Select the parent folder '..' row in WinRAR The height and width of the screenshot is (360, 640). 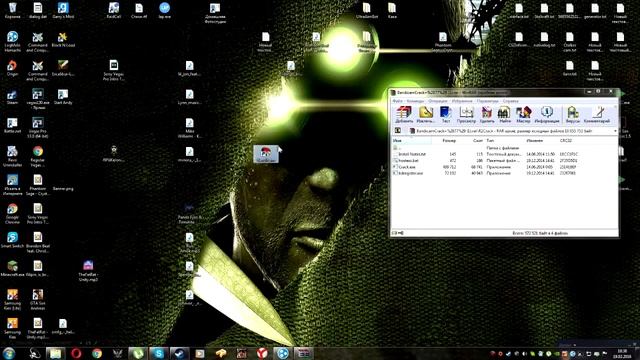(504, 148)
